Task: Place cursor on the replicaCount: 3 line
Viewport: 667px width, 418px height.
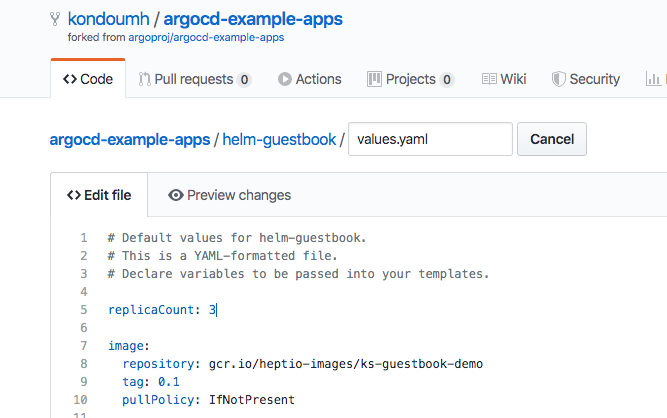Action: click(162, 310)
